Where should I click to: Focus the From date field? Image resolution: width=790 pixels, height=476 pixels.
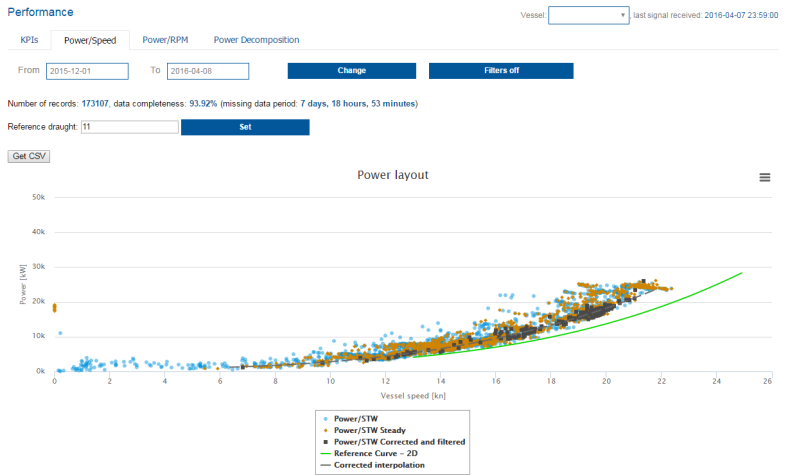point(88,71)
